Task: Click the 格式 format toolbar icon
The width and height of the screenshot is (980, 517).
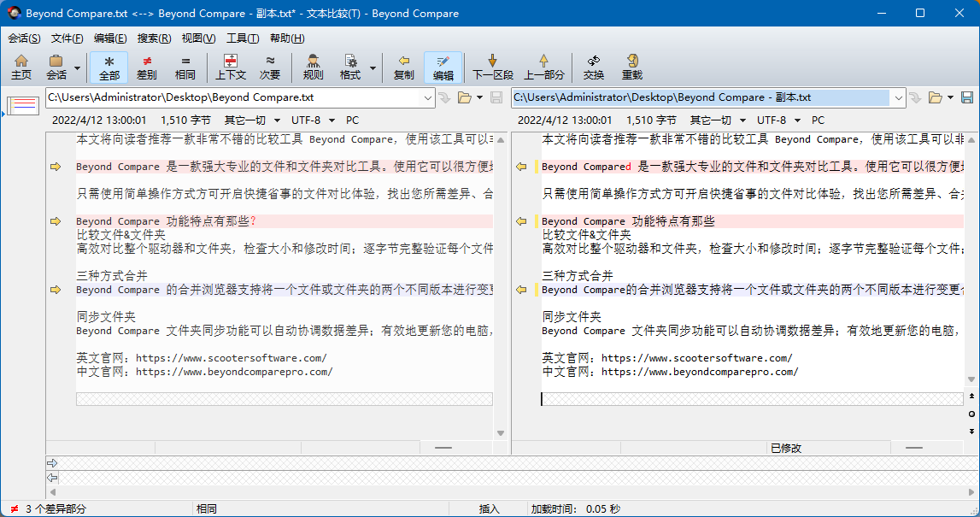Action: point(350,67)
